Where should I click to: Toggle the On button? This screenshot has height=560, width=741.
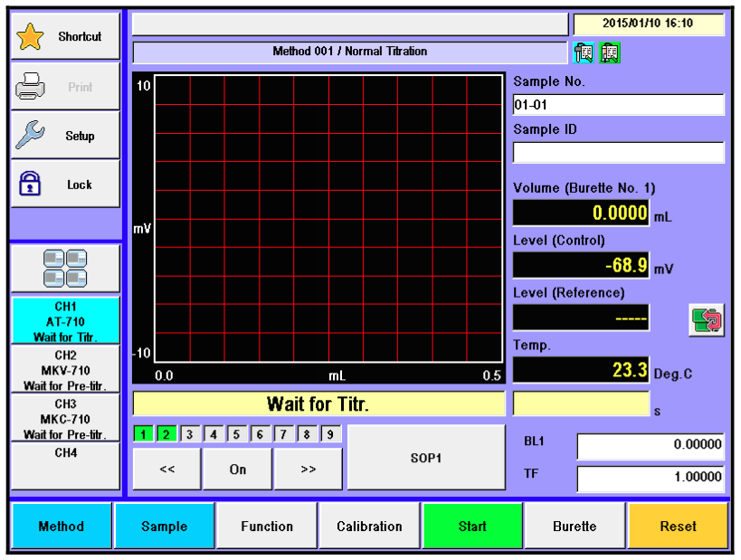237,470
